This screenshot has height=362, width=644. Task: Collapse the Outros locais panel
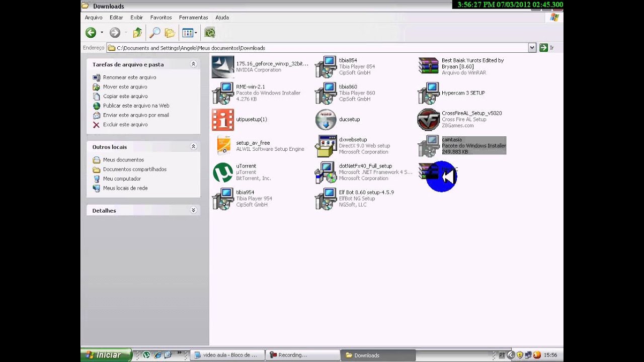point(193,147)
